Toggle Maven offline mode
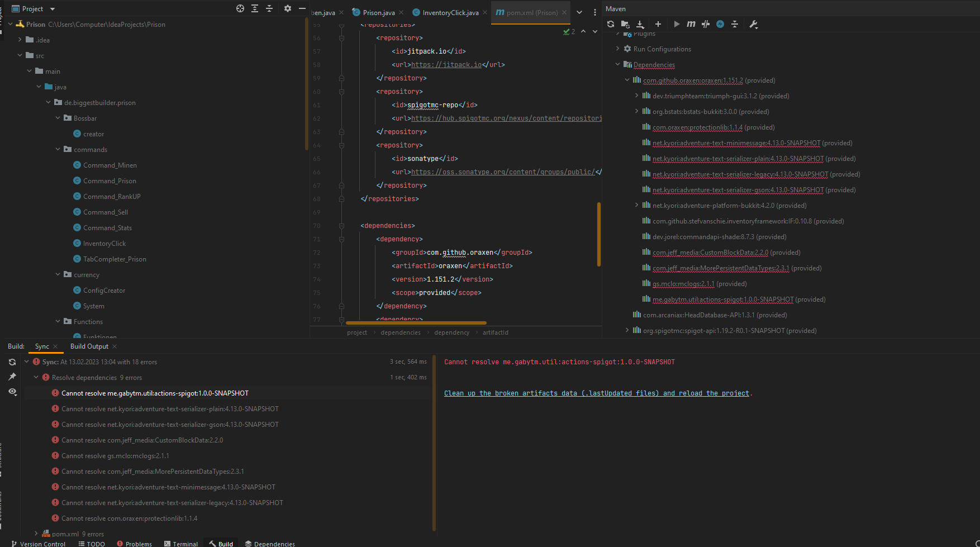Screen dimensions: 980x547 (x=706, y=24)
